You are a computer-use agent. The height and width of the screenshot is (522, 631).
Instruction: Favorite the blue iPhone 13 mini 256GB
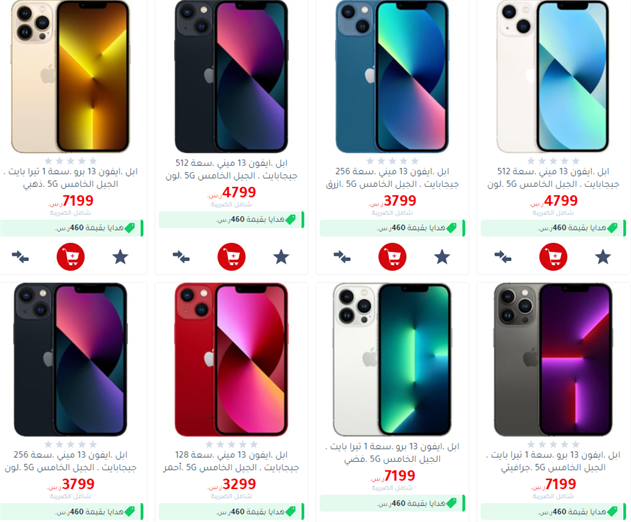point(442,257)
